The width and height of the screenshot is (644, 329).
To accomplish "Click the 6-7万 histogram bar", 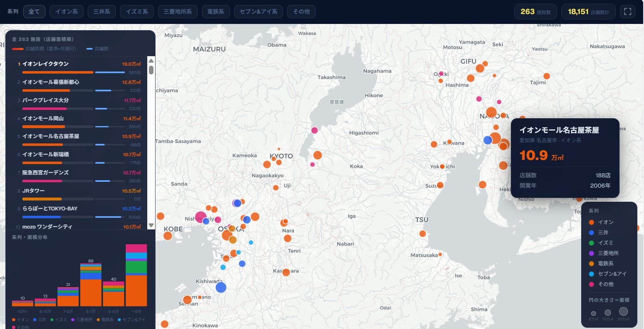I will click(91, 285).
